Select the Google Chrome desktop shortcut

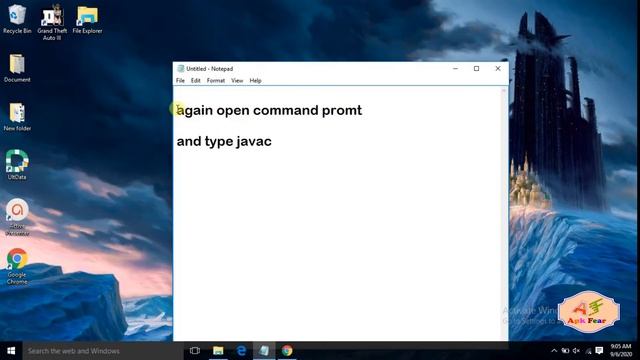tap(17, 266)
